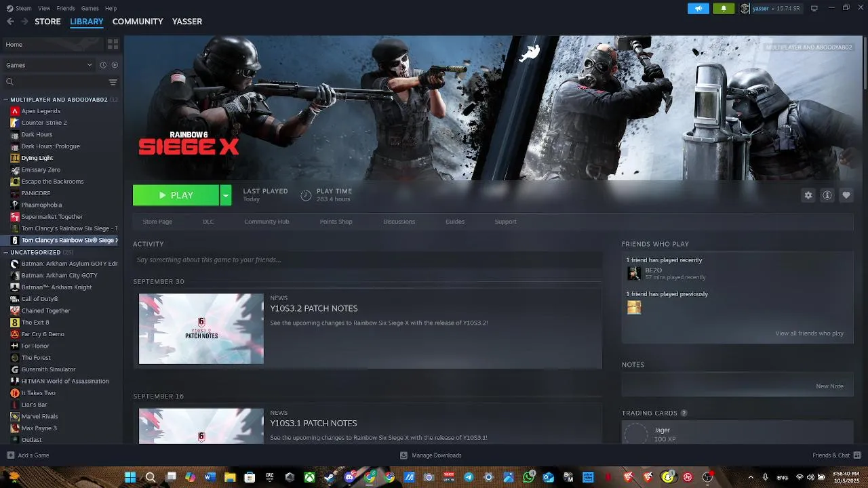Go to the COMMUNITY tab

[138, 22]
